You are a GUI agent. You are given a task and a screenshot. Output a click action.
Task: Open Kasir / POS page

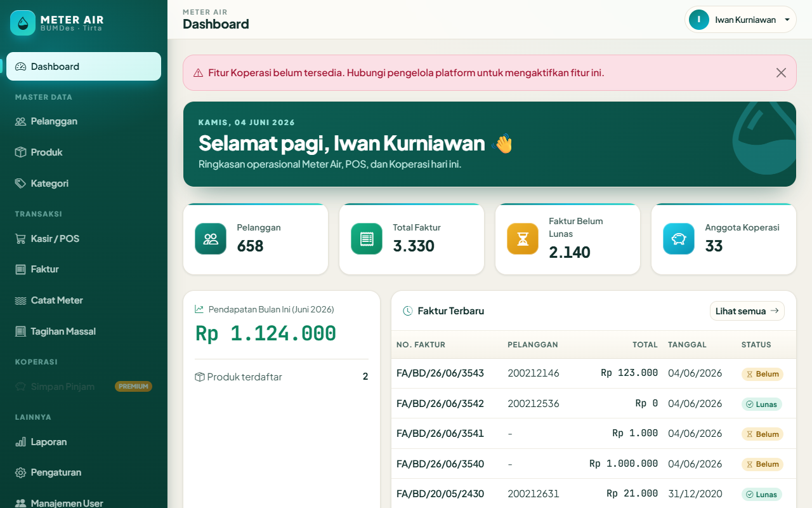(x=84, y=239)
